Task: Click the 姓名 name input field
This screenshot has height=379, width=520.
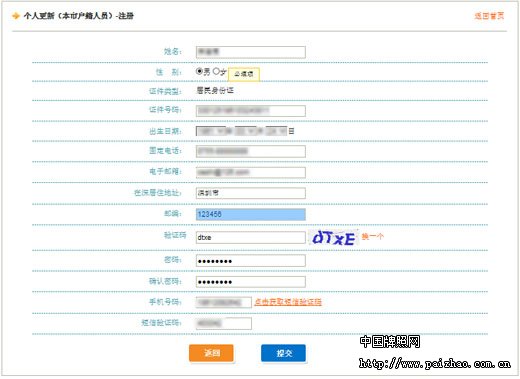Action: [251, 52]
